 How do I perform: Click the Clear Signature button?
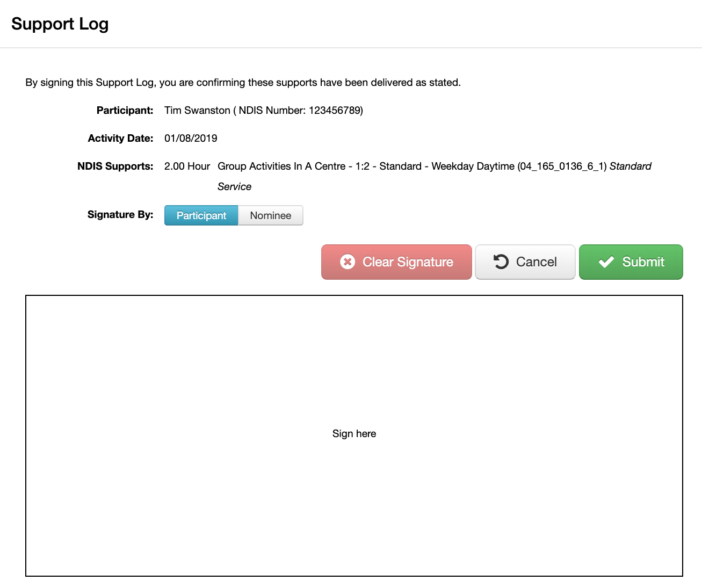point(396,262)
